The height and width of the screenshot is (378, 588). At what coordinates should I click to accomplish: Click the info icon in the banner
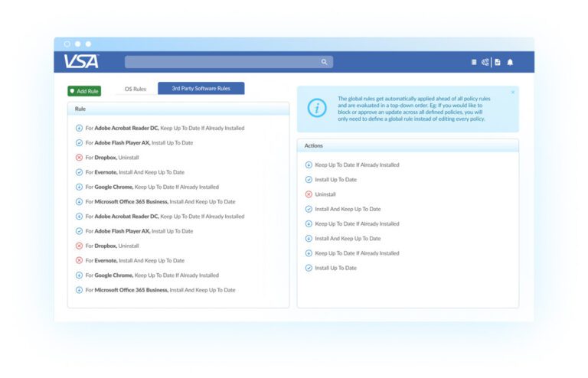[x=317, y=109]
